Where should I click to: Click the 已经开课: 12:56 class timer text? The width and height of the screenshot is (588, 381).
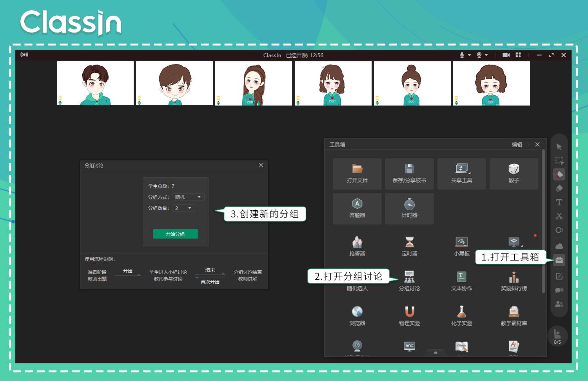click(x=305, y=55)
